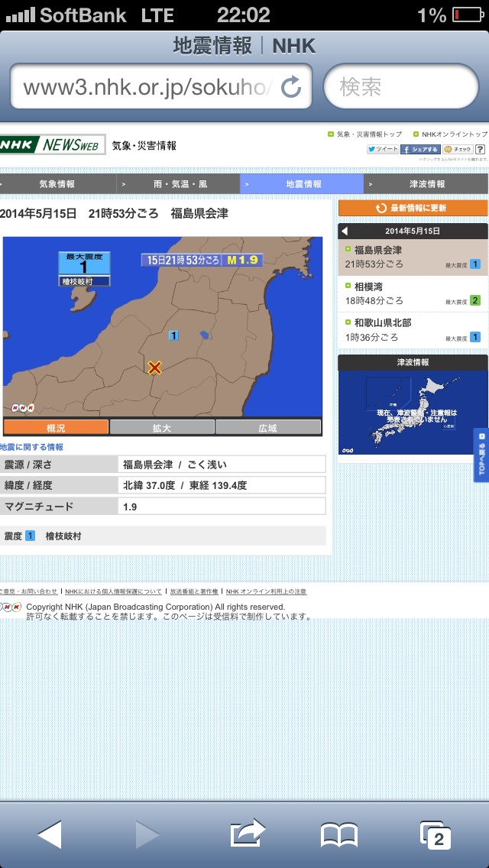This screenshot has height=868, width=489.
Task: Switch to 津波情報 tab
Action: click(426, 184)
